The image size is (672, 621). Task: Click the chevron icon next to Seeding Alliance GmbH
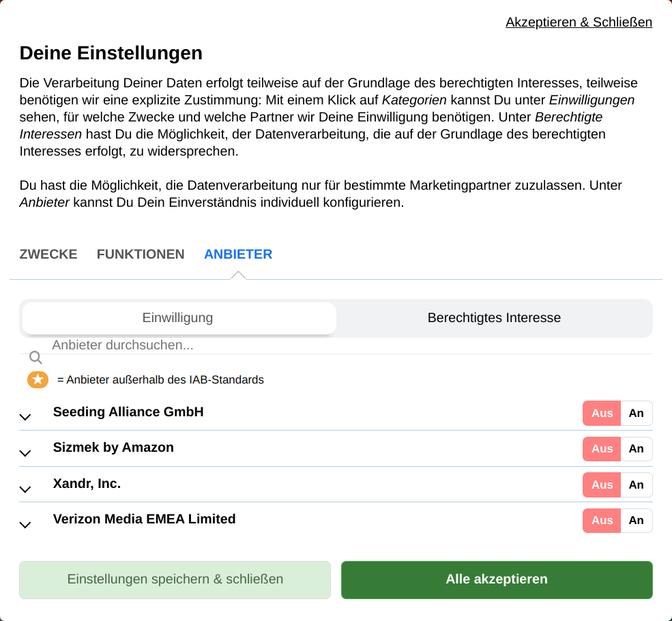[x=25, y=417]
